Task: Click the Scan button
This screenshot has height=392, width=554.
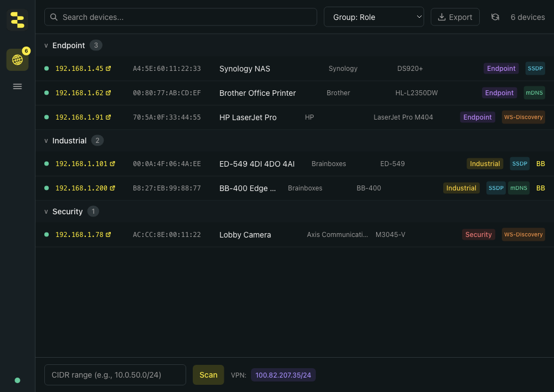Action: pyautogui.click(x=208, y=375)
